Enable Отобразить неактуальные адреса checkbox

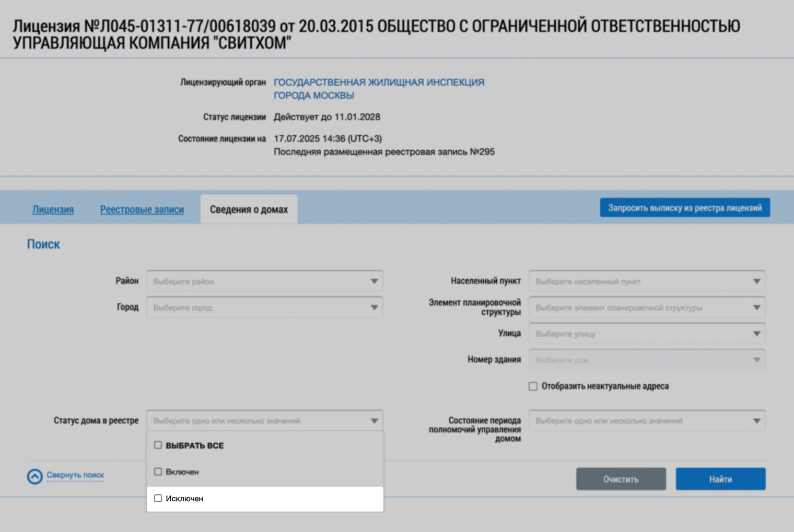tap(533, 386)
